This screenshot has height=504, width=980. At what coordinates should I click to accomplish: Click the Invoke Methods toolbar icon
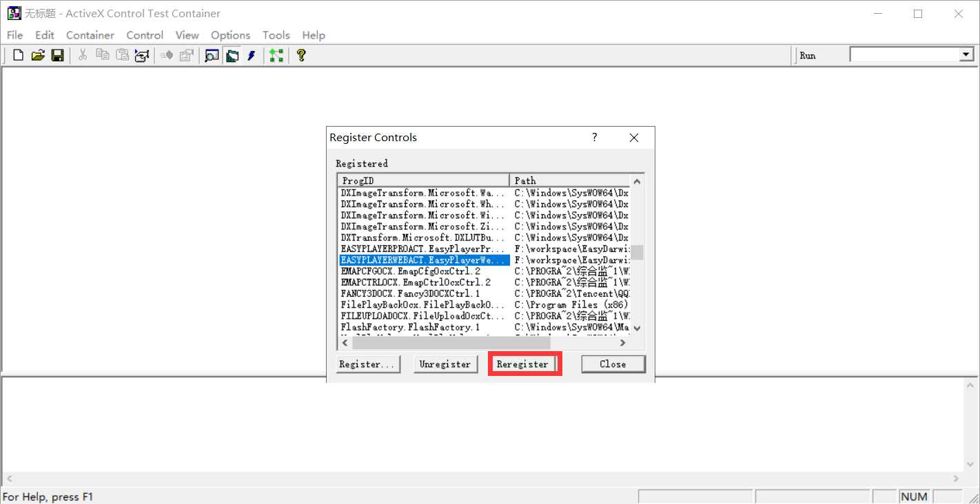[x=167, y=56]
